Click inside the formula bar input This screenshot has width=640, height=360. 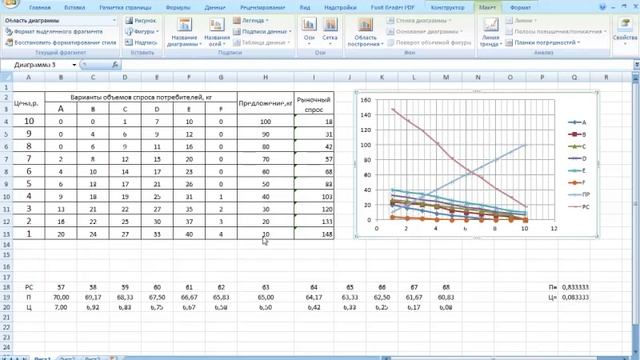tap(376, 65)
